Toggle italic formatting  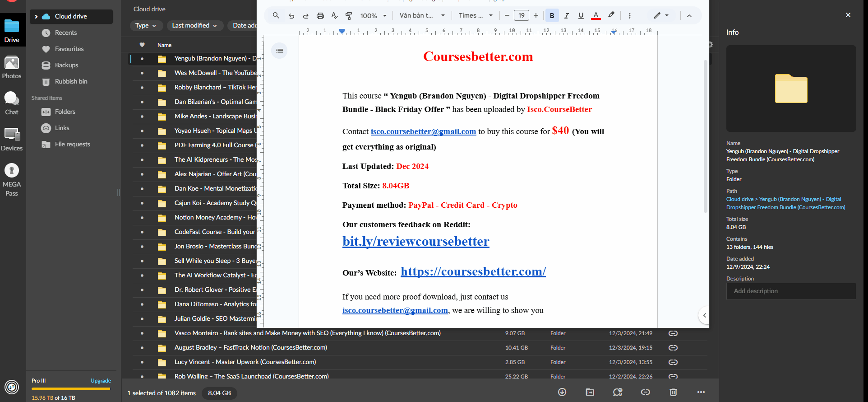click(x=566, y=16)
